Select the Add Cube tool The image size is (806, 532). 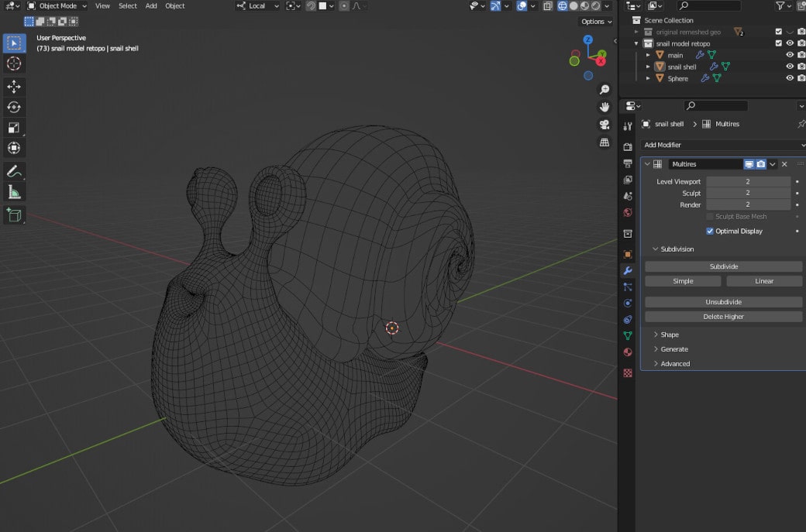[x=14, y=215]
